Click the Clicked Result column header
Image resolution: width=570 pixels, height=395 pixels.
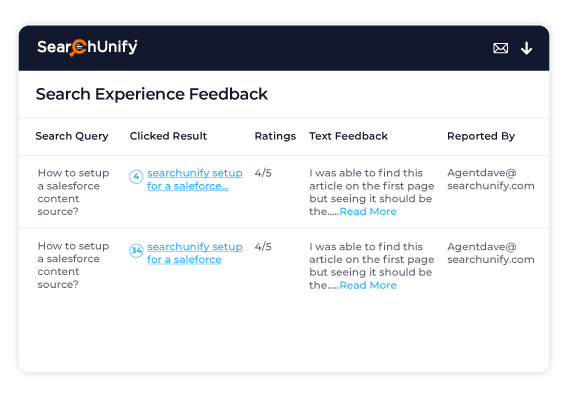(x=168, y=136)
